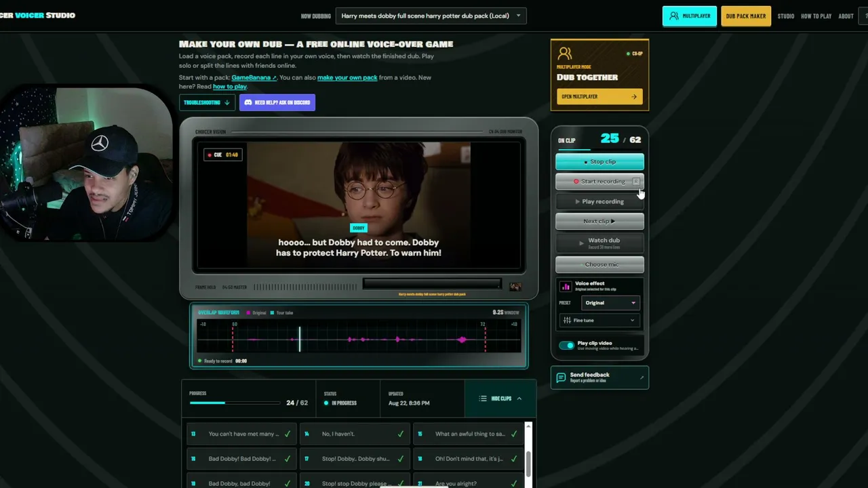Click the Hide Clips list icon
Image resolution: width=868 pixels, height=488 pixels.
(x=483, y=399)
